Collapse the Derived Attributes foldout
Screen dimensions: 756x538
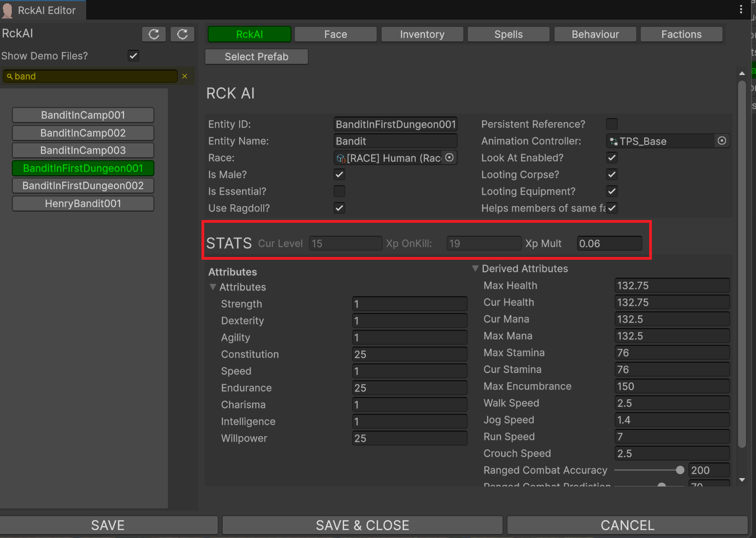coord(476,269)
